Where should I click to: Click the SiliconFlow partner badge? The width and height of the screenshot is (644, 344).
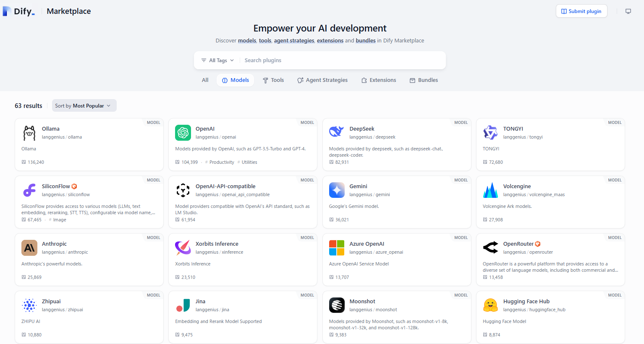click(x=74, y=186)
